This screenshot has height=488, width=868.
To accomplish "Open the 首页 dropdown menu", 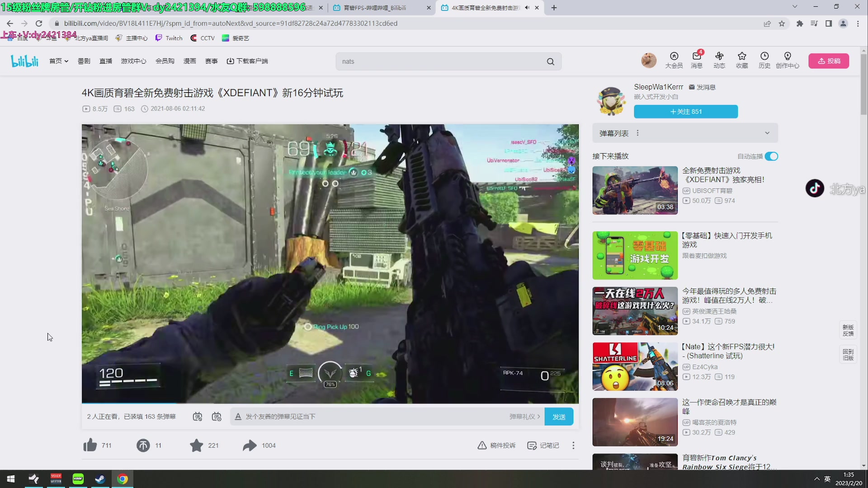I will [x=59, y=61].
